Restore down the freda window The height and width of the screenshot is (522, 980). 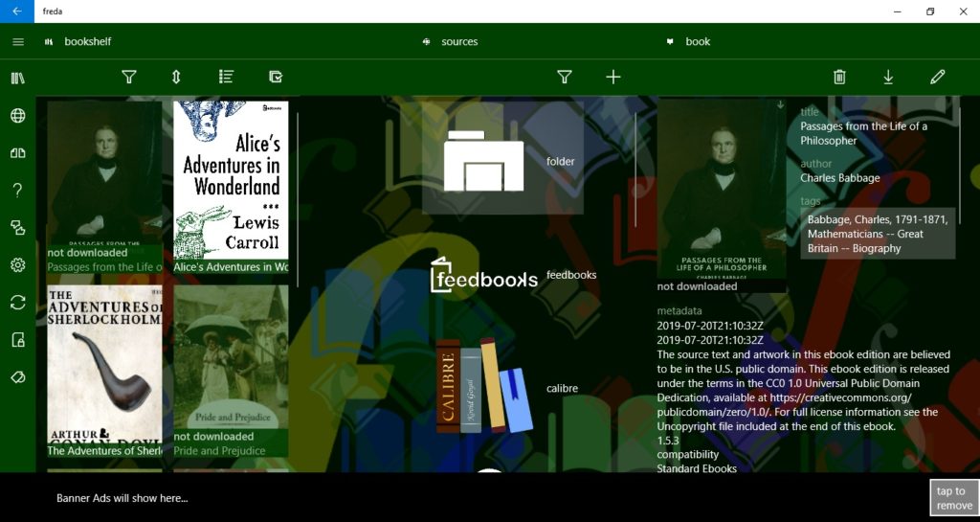click(x=930, y=11)
